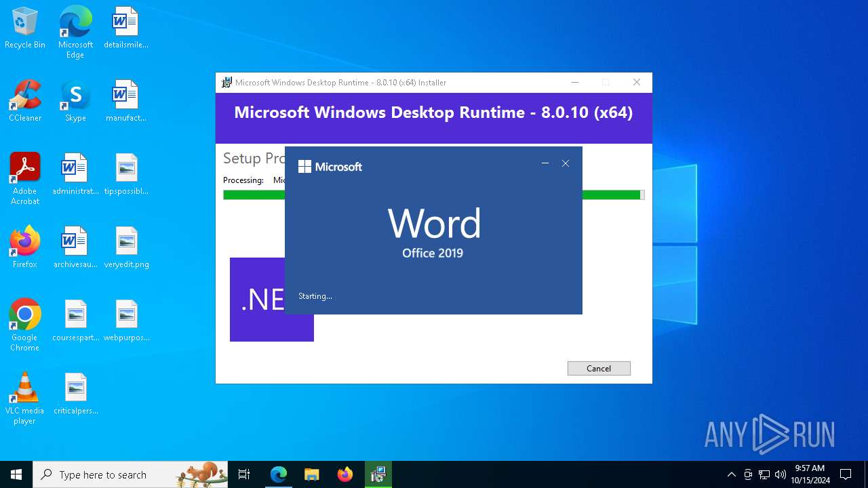Select the tipspossibl... image file
The height and width of the screenshot is (488, 868).
(125, 175)
